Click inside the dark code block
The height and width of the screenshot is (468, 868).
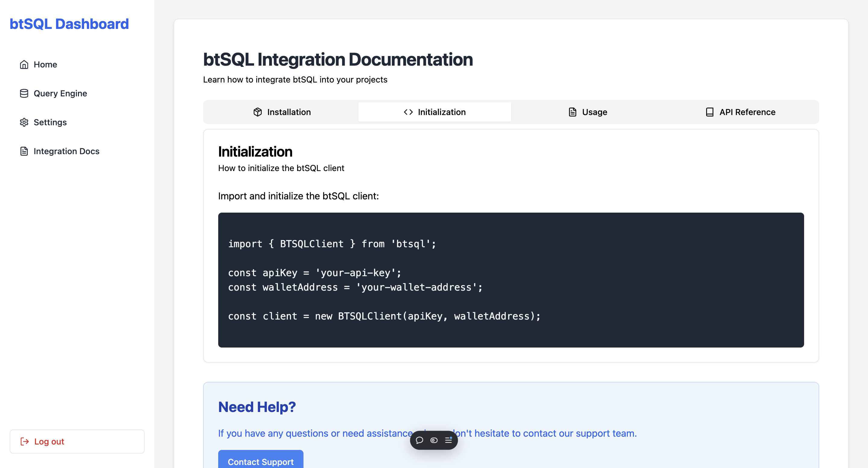[511, 279]
